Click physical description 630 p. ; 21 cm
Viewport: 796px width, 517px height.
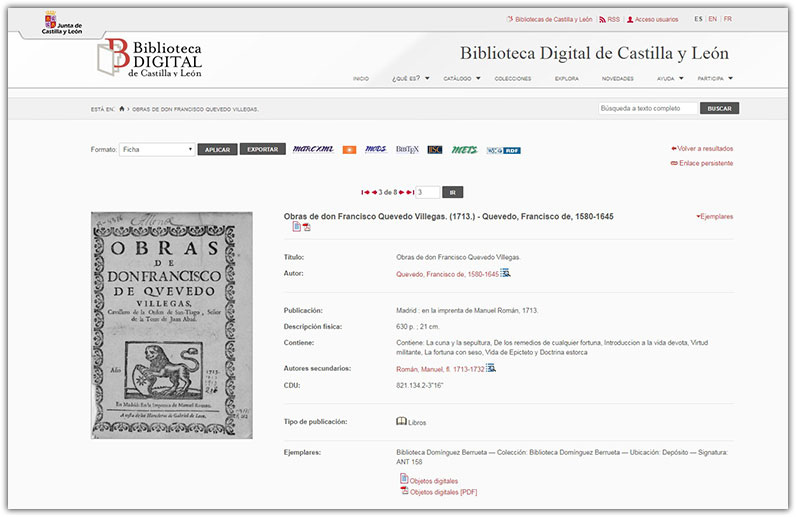[418, 327]
